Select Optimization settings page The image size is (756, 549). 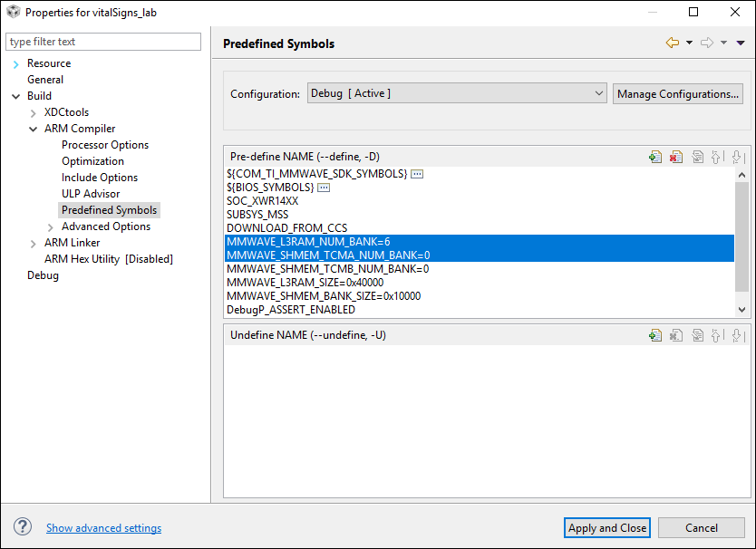[92, 161]
